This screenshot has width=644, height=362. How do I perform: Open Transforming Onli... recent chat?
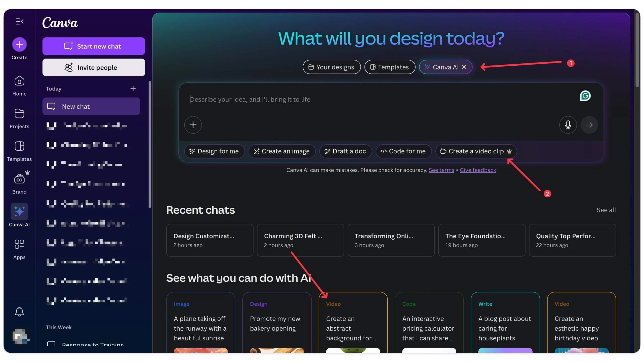391,240
